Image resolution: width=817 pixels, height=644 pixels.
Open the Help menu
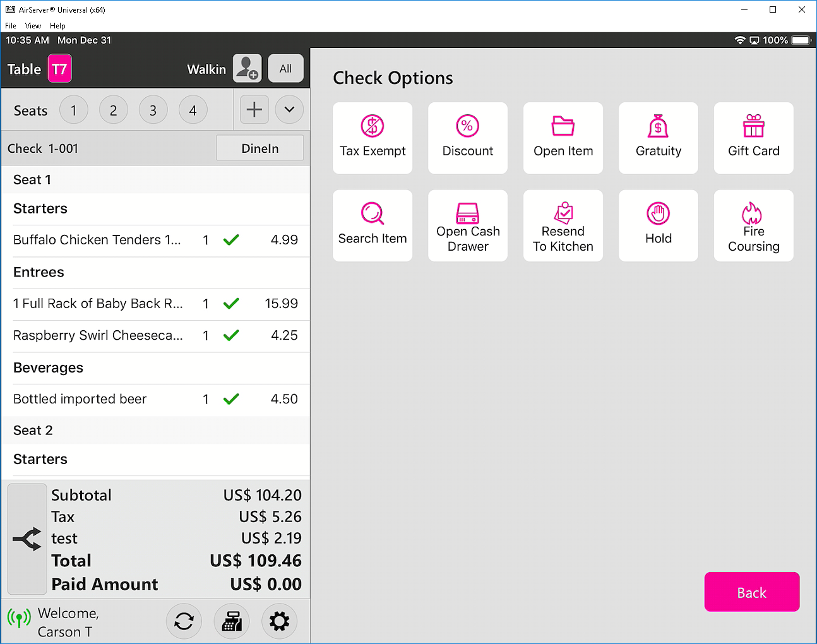57,26
